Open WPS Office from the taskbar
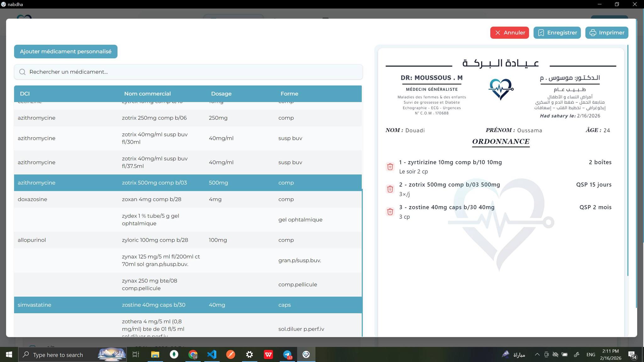Viewport: 644px width, 362px height. [268, 354]
